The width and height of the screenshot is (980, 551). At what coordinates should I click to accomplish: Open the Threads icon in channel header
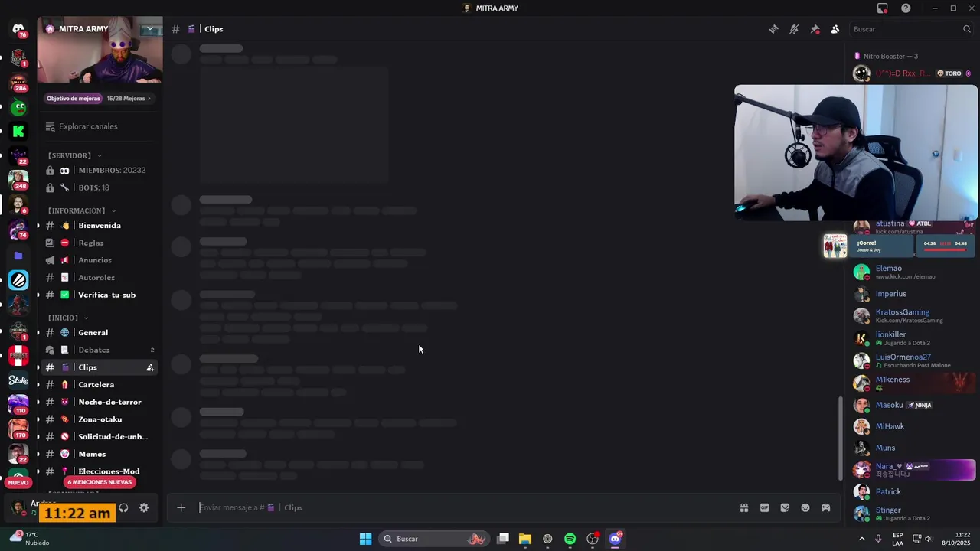pos(774,29)
